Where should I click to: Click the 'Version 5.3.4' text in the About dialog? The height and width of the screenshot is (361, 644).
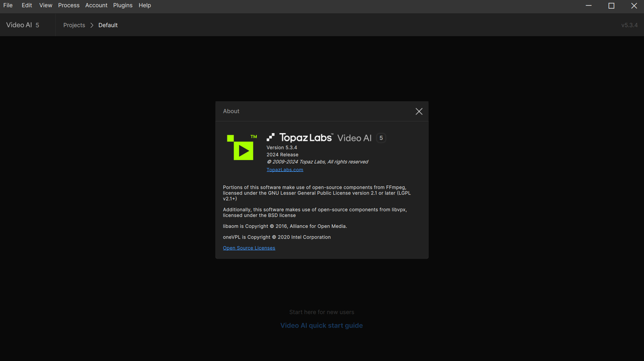click(282, 148)
